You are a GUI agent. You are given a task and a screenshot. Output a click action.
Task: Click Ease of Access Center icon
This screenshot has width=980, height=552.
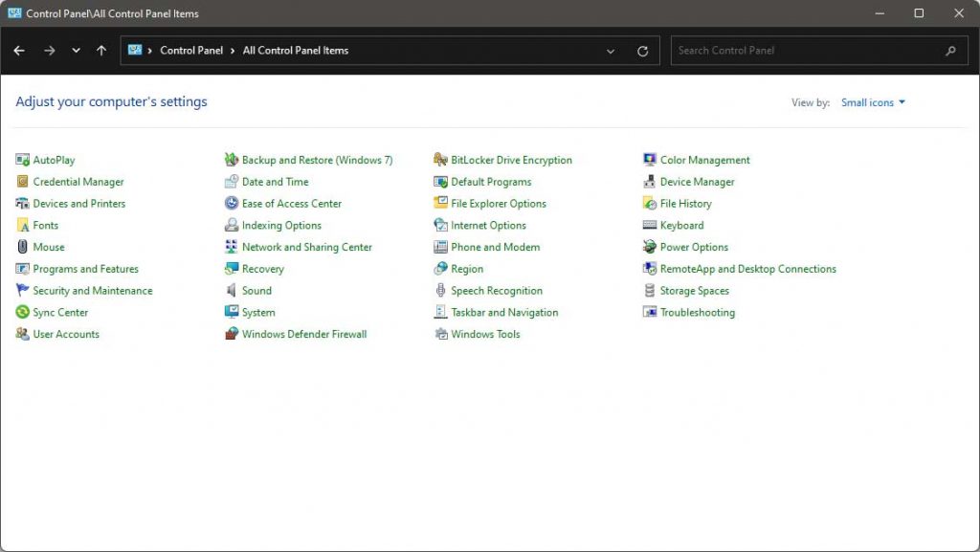[232, 204]
